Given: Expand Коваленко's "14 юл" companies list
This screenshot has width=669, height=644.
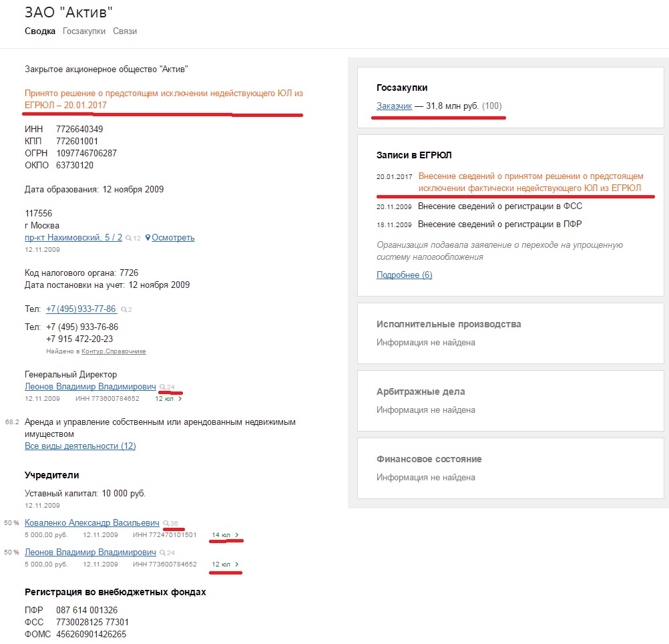Looking at the screenshot, I should [236, 535].
